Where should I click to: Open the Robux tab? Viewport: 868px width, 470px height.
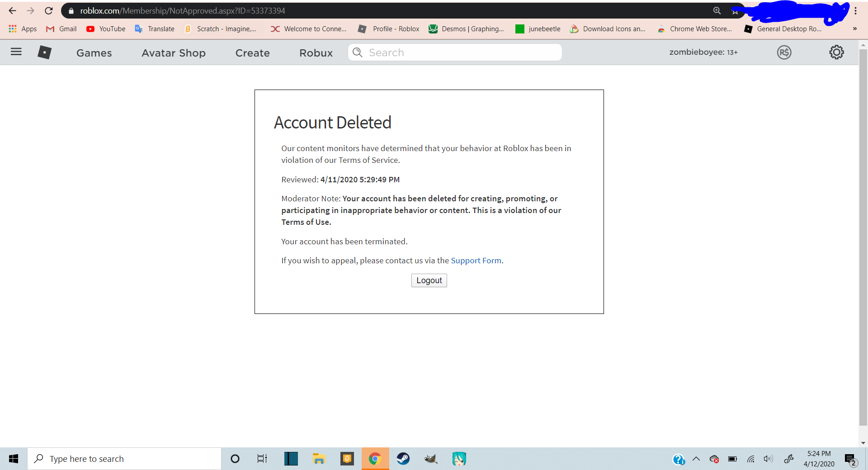coord(316,53)
